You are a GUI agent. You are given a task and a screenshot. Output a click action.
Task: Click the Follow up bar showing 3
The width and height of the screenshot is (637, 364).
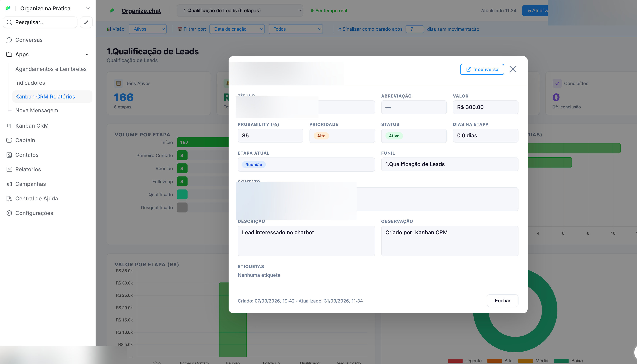(182, 181)
